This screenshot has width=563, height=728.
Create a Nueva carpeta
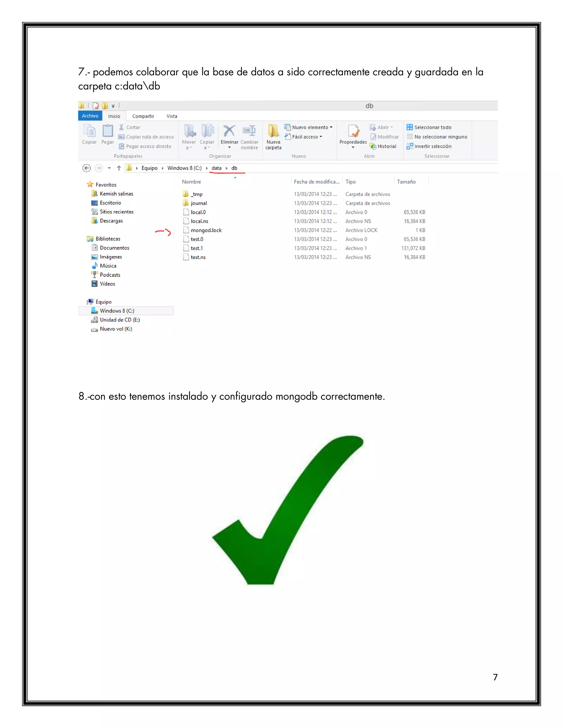coord(274,137)
